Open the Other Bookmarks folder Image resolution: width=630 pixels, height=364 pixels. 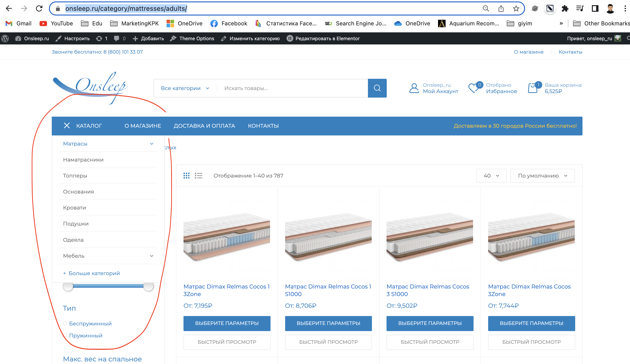coord(601,24)
